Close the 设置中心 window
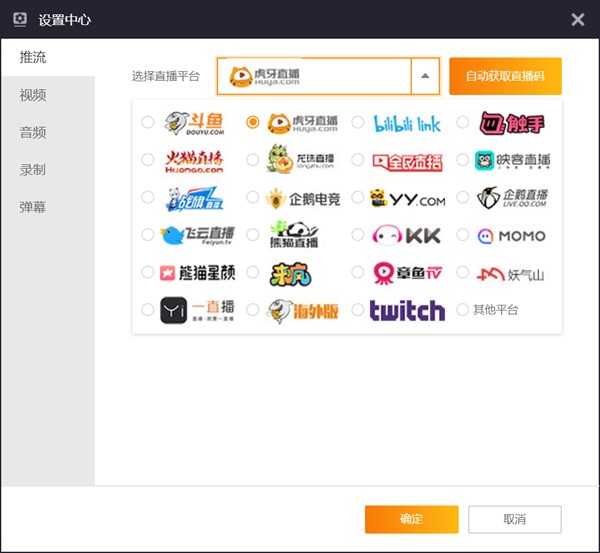600x553 pixels. coord(577,19)
